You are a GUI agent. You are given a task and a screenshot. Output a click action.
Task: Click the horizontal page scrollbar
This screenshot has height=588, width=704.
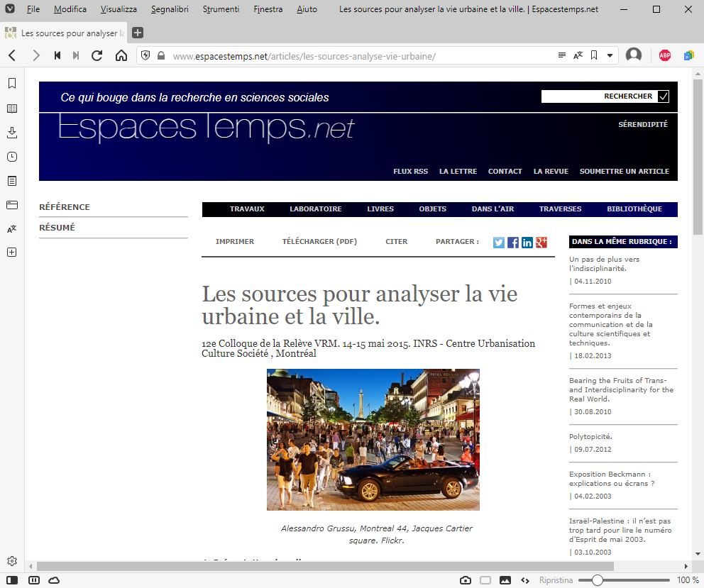324,566
